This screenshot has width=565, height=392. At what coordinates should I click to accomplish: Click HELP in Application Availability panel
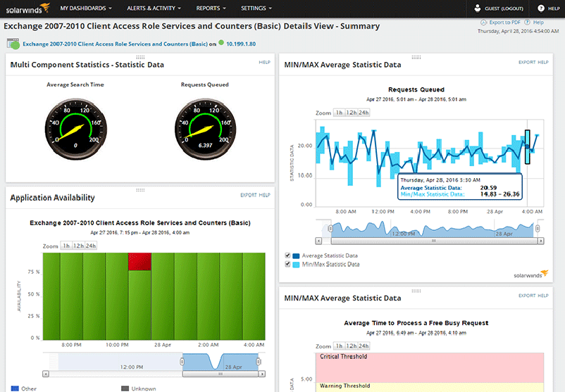point(264,195)
